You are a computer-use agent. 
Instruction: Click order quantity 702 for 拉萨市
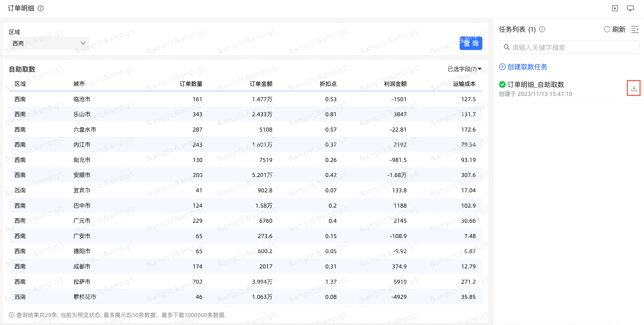(x=197, y=282)
